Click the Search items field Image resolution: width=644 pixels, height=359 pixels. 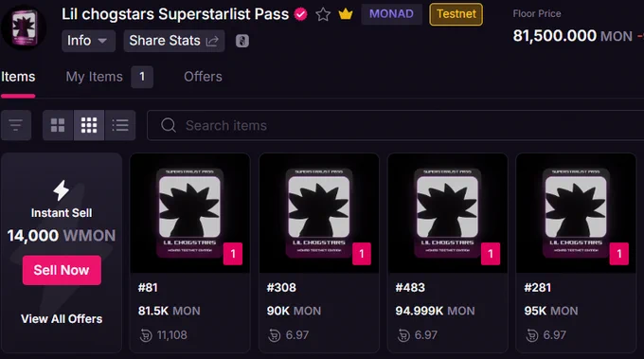click(395, 125)
